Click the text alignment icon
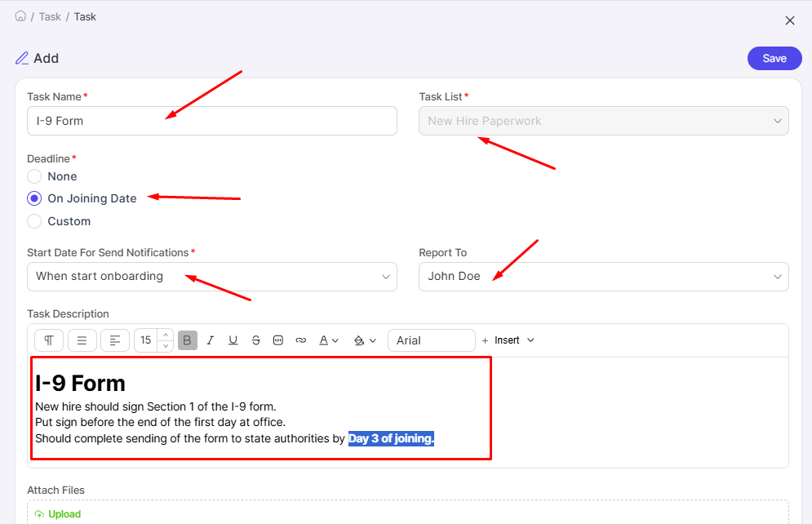Viewport: 812px width, 524px height. [x=114, y=340]
